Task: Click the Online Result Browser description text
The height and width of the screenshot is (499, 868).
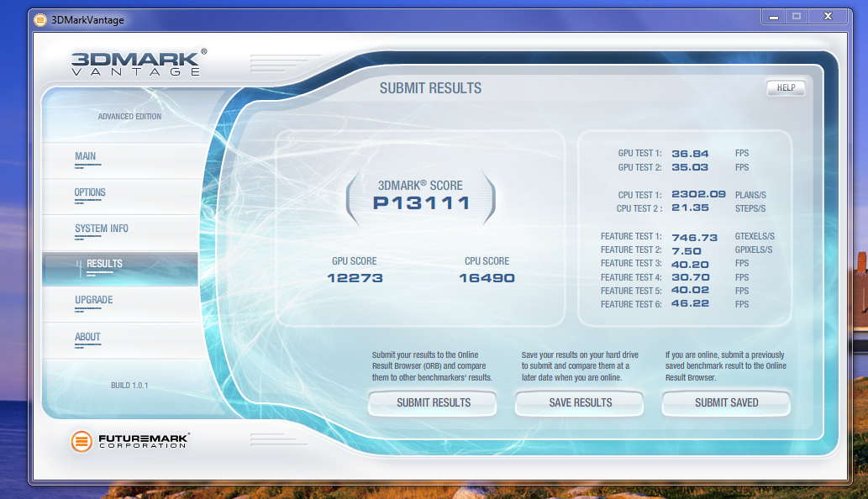Action: point(432,366)
